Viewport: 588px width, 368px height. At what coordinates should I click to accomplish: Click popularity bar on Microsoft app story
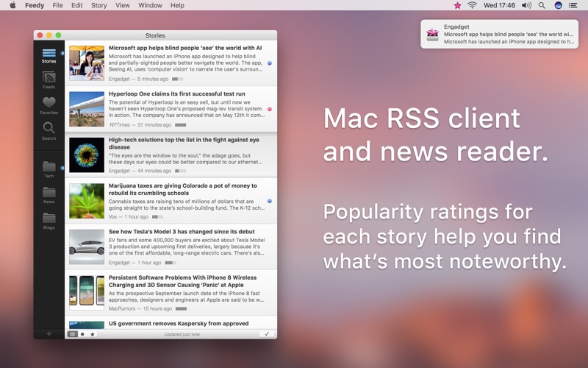(x=177, y=79)
